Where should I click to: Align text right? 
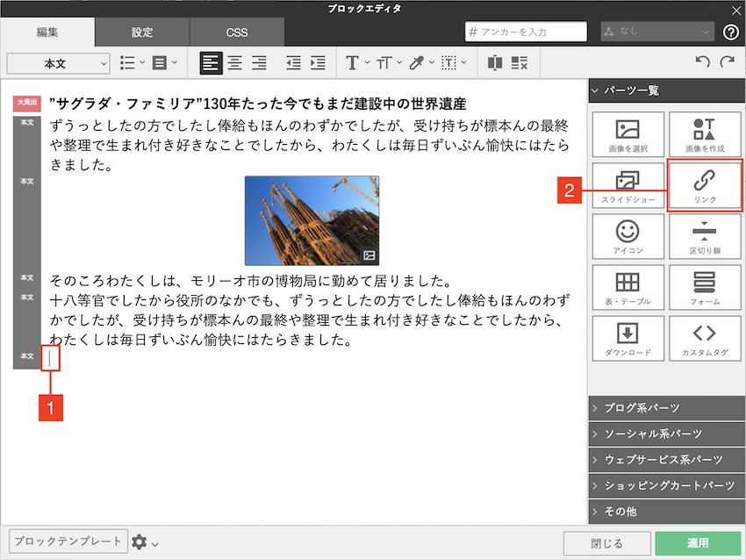pyautogui.click(x=259, y=63)
